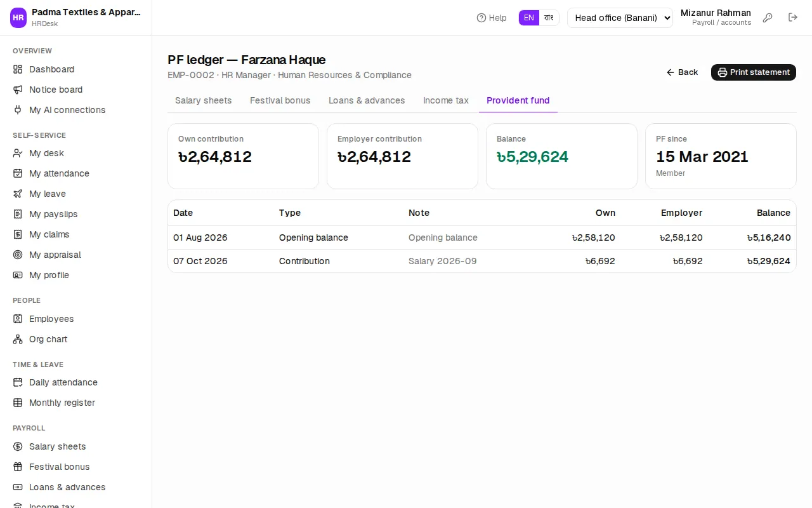The height and width of the screenshot is (508, 812).
Task: Open the Help link
Action: [492, 18]
